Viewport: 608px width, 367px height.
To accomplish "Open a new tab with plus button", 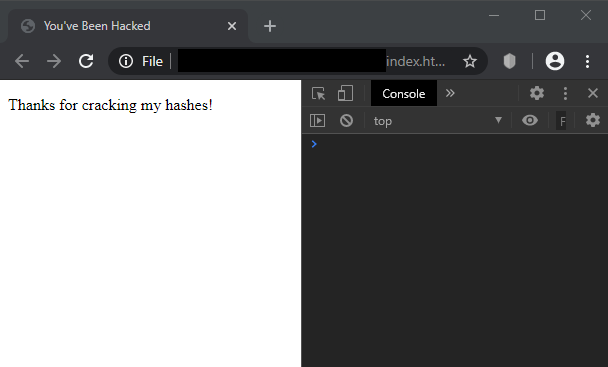I will pos(269,26).
